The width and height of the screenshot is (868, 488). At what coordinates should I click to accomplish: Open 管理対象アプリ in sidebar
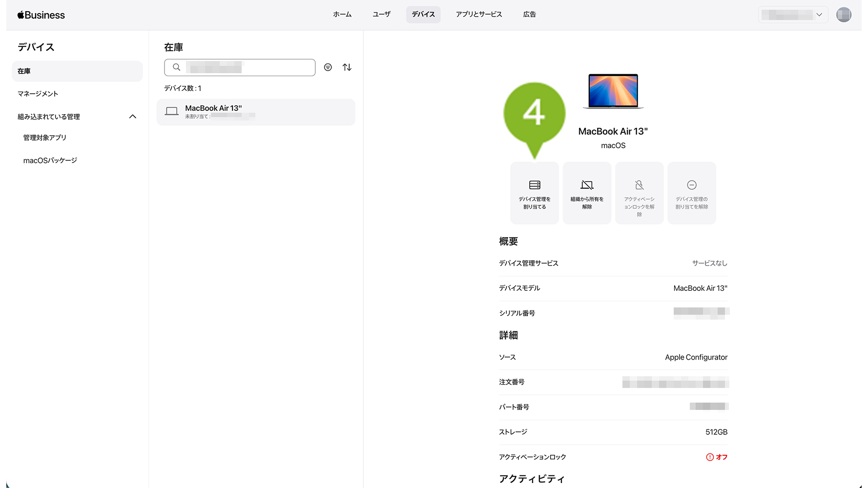coord(45,138)
